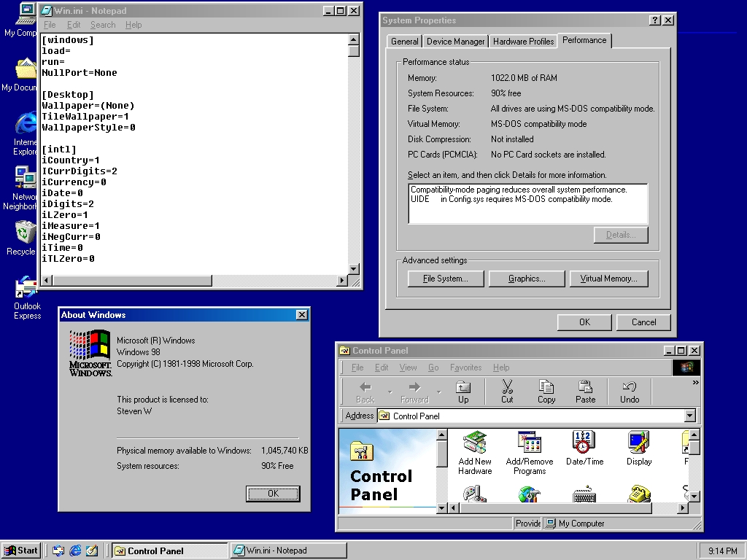Click Internet Explorer quick launch icon
Screen dimensions: 747x560
75,551
